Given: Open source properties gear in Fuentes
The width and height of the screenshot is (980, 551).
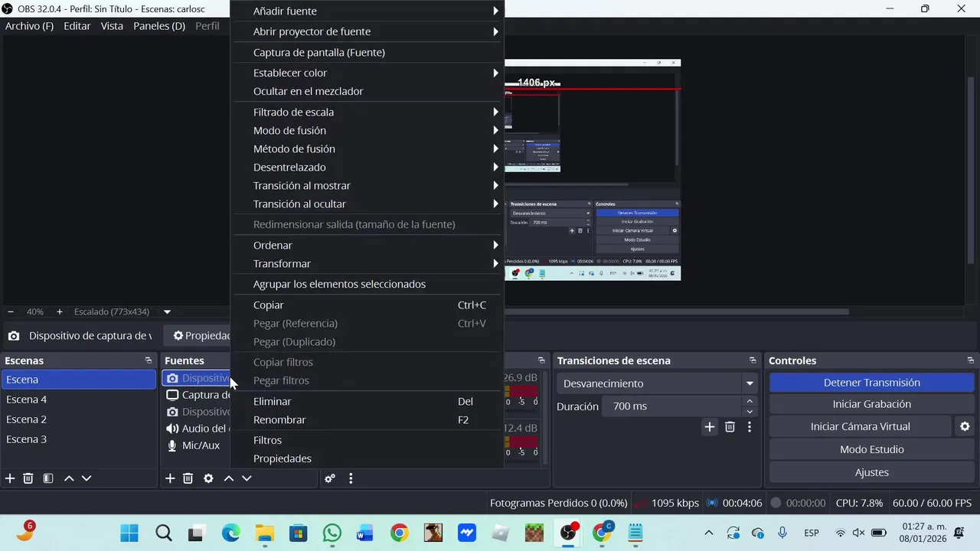Looking at the screenshot, I should point(208,478).
